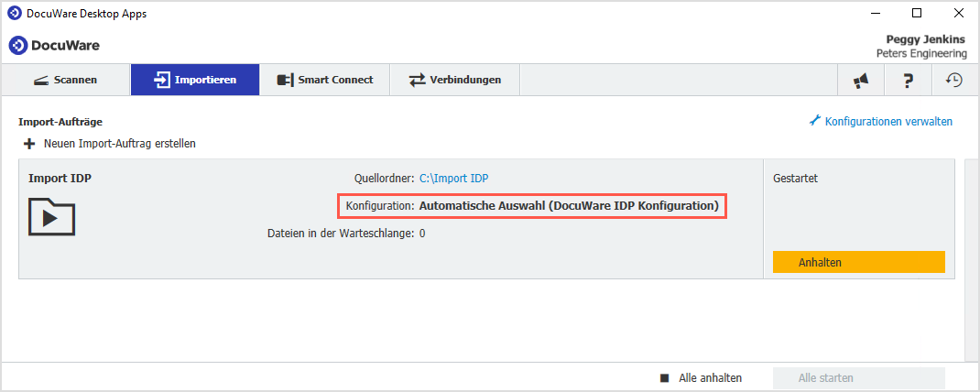The width and height of the screenshot is (980, 392).
Task: Switch to the Importieren tab
Action: pos(195,80)
